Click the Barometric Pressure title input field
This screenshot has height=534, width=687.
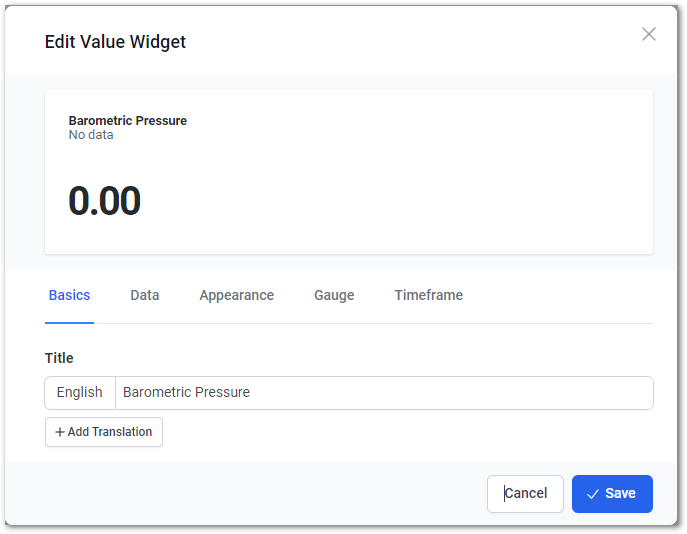384,393
